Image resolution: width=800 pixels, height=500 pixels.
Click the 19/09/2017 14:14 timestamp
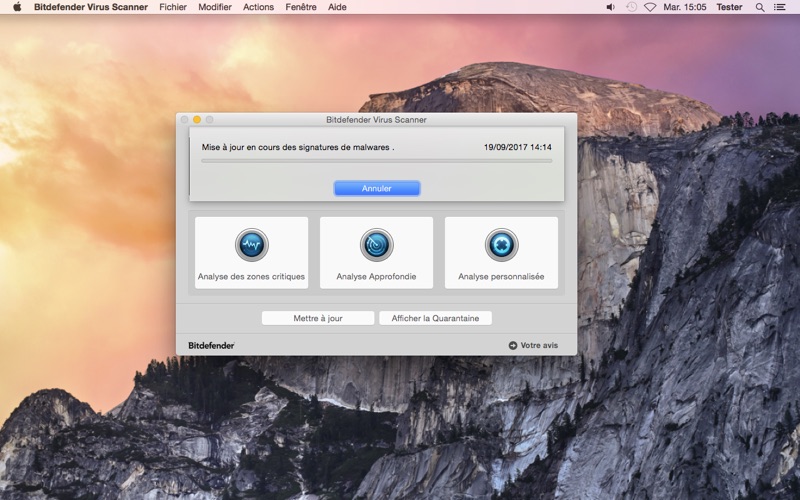[x=517, y=147]
